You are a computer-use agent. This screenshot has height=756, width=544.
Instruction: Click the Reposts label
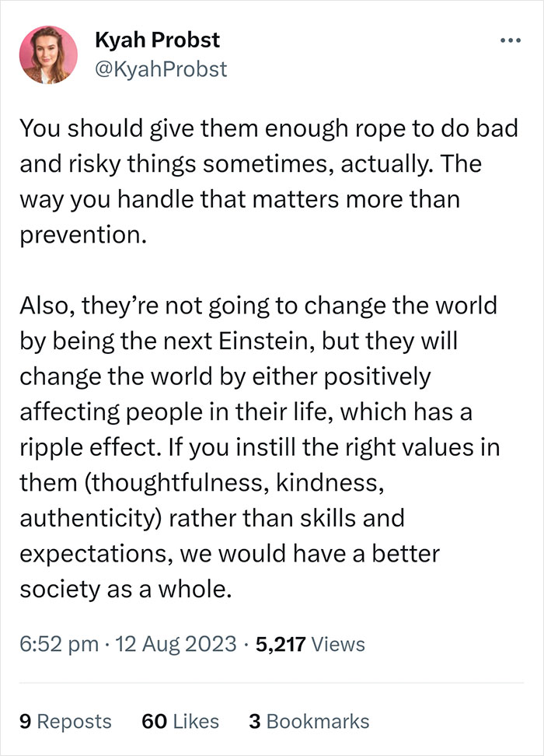click(x=76, y=722)
